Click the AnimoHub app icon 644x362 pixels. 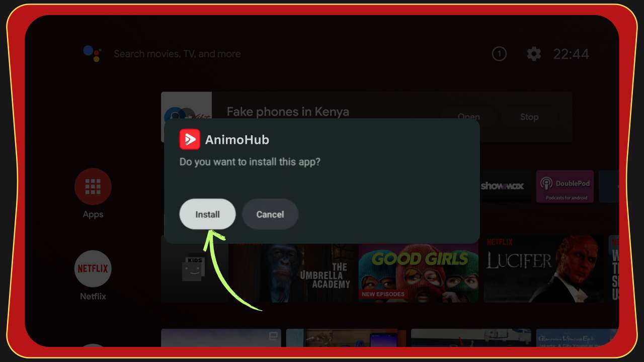click(190, 139)
